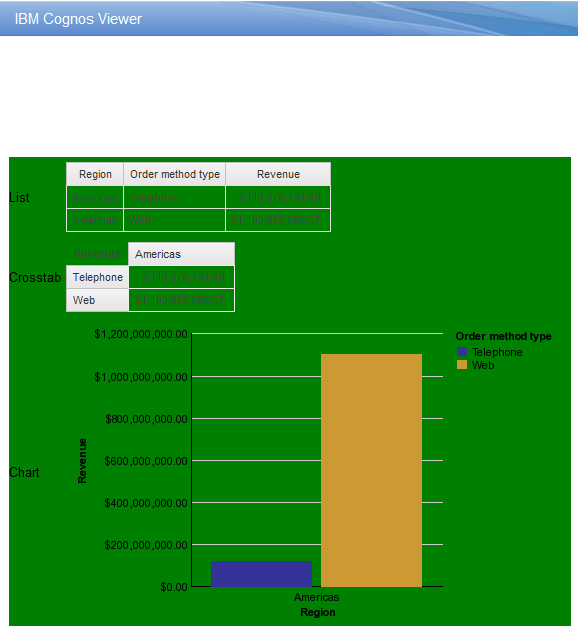Click the Web row header in crosstab
Image resolution: width=578 pixels, height=626 pixels.
tap(97, 300)
